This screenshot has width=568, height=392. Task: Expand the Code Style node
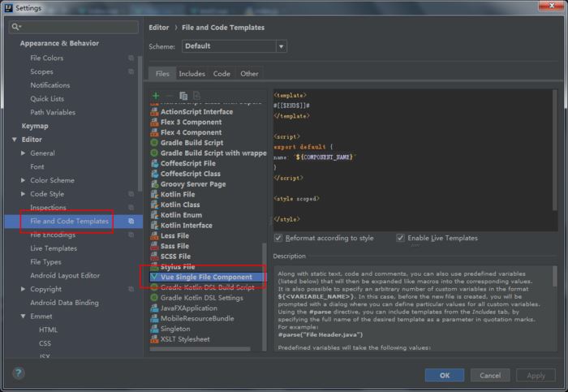(24, 194)
